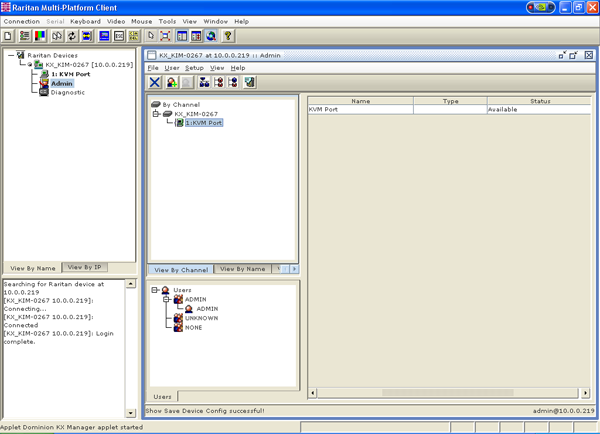Click the Enter On-Screen Menu blue monitor icon
The height and width of the screenshot is (434, 600).
[x=104, y=36]
